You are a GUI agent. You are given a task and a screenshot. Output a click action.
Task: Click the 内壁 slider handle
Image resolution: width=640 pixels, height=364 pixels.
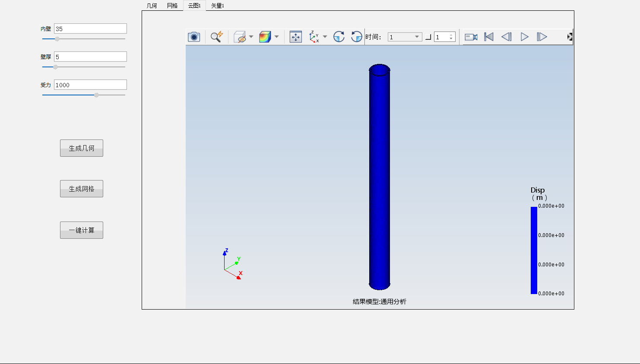[57, 39]
